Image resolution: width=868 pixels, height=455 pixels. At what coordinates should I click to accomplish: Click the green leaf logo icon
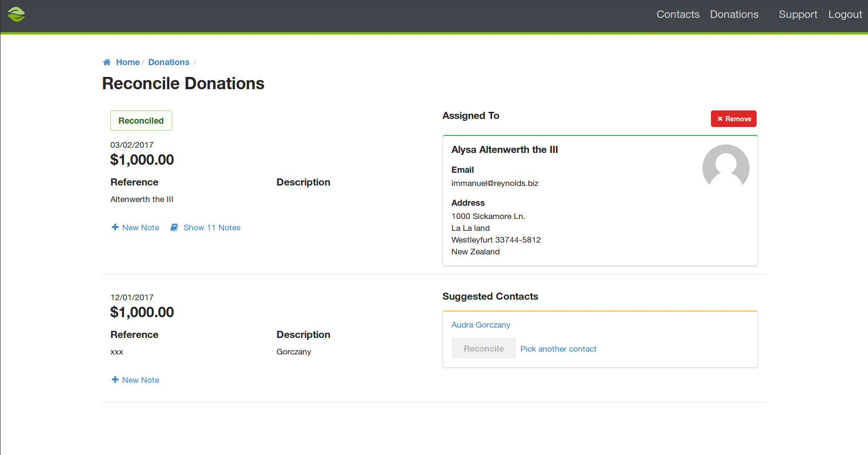(17, 15)
